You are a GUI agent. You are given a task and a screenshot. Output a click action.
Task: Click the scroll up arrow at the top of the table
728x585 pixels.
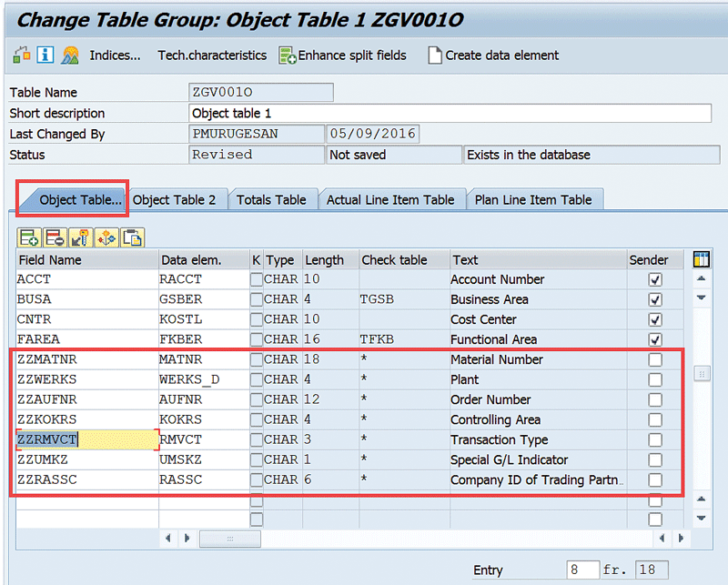click(701, 279)
